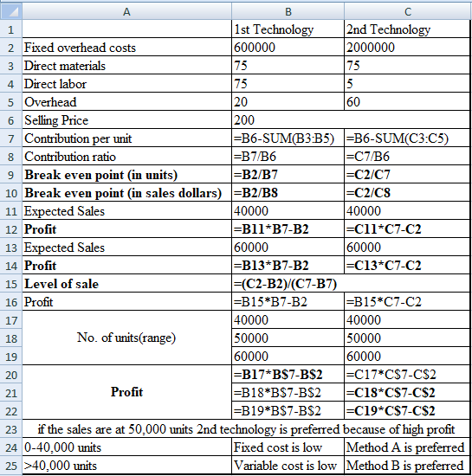Select column B header
The height and width of the screenshot is (476, 472).
288,11
